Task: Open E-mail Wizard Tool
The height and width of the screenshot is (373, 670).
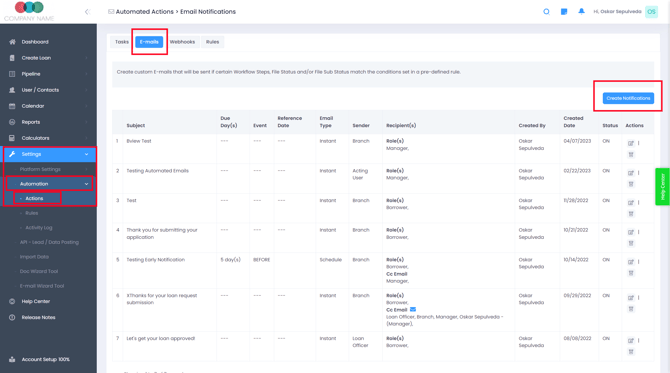Action: (x=41, y=286)
